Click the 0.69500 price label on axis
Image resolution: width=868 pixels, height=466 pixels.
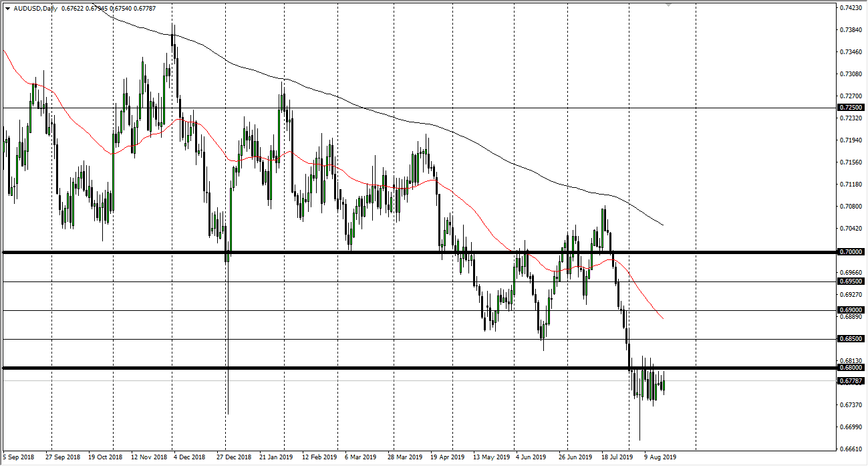[x=850, y=281]
